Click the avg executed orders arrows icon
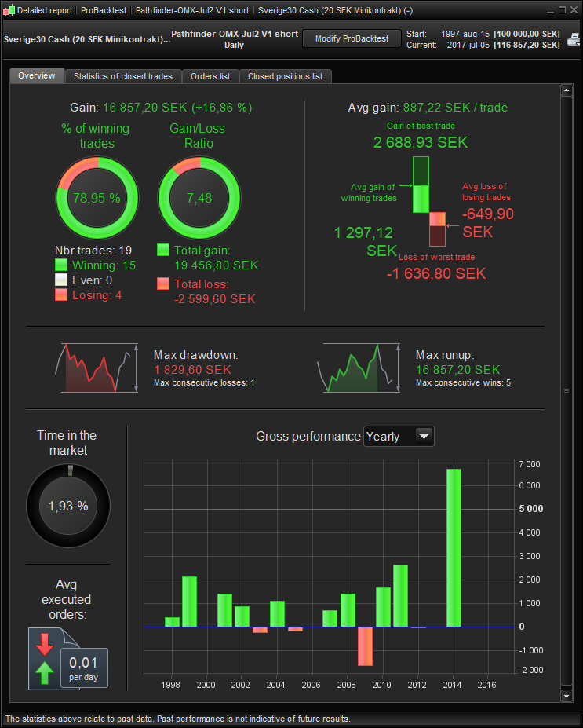This screenshot has height=728, width=583. click(45, 658)
